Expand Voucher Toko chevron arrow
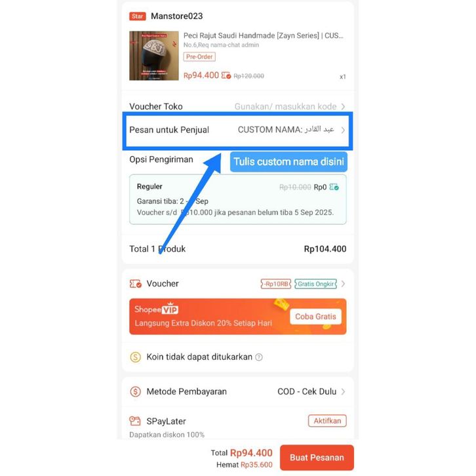 click(343, 107)
